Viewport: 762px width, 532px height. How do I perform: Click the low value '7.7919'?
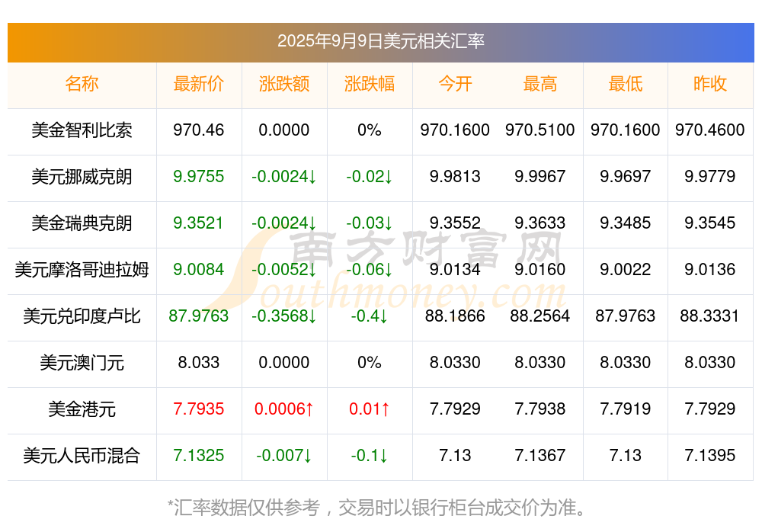[x=626, y=409]
